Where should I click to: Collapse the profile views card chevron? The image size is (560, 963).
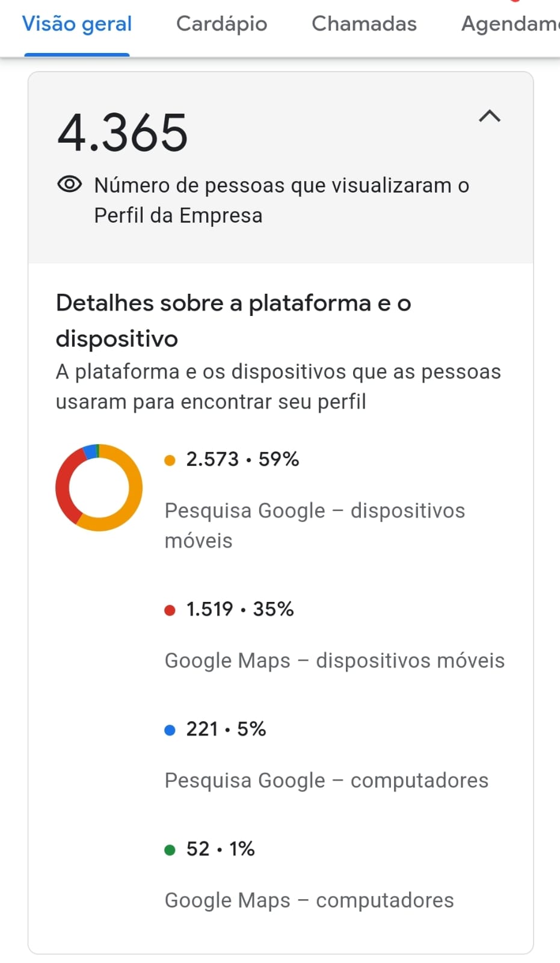click(x=490, y=116)
